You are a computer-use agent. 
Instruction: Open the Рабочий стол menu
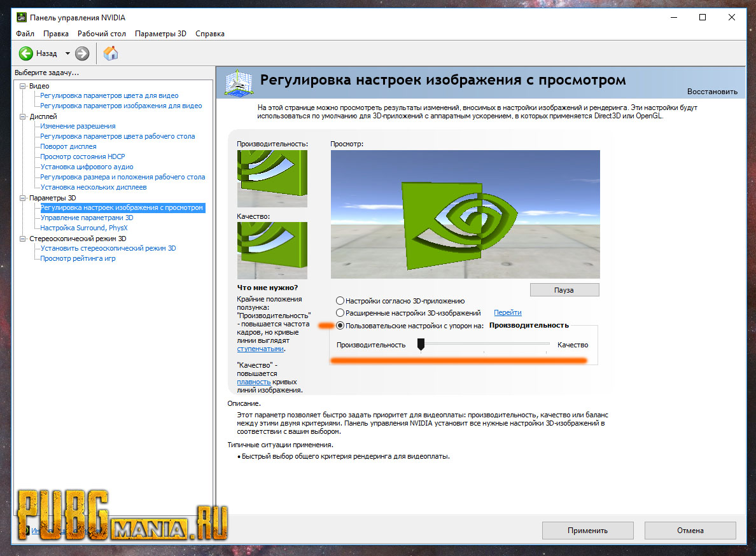pos(102,34)
